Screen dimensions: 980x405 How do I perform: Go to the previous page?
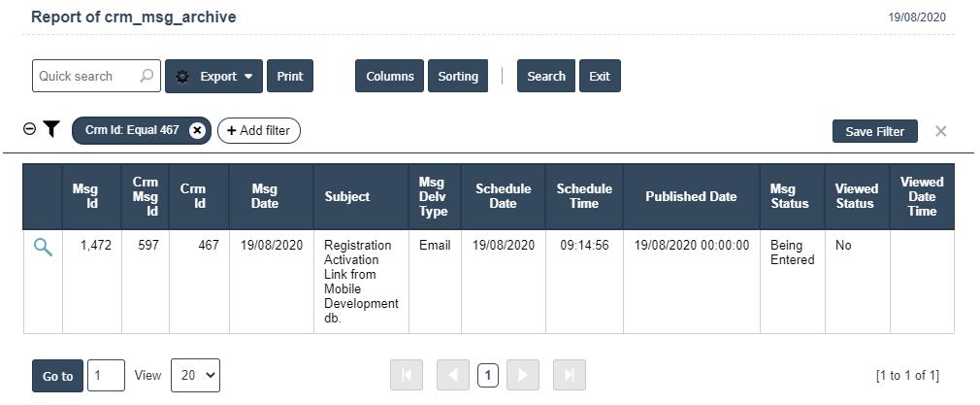coord(452,375)
